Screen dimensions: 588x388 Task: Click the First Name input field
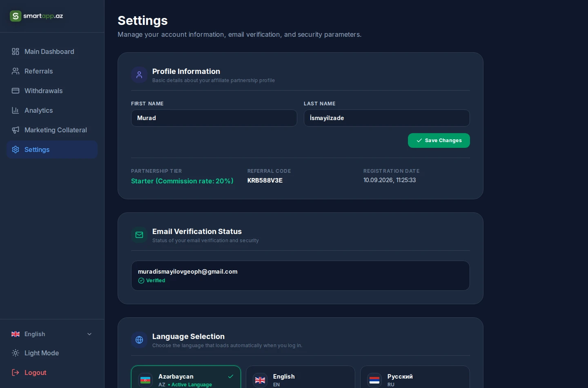coord(214,118)
